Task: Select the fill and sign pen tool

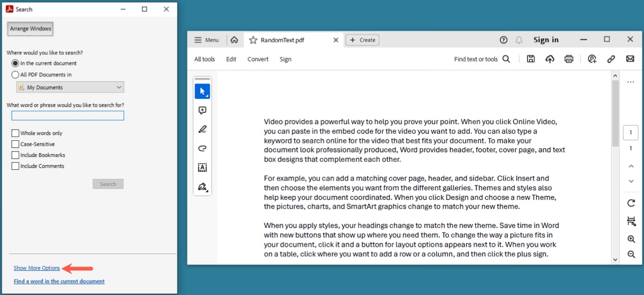Action: (202, 187)
